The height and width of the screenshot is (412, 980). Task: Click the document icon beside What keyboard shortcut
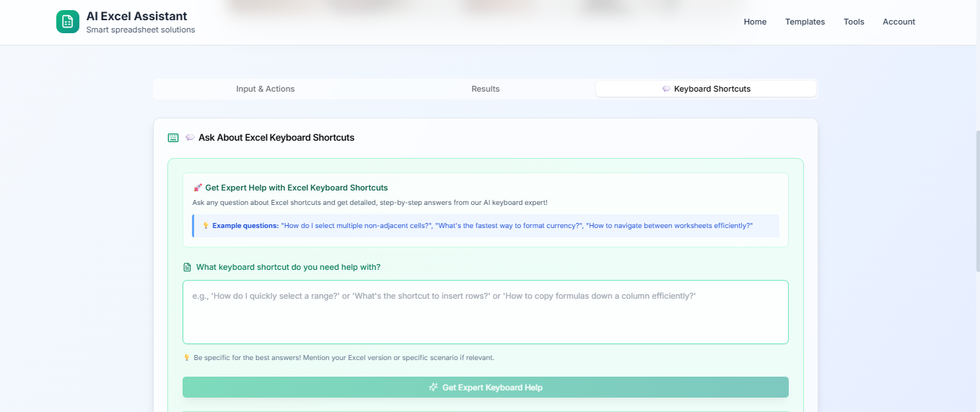click(x=188, y=267)
